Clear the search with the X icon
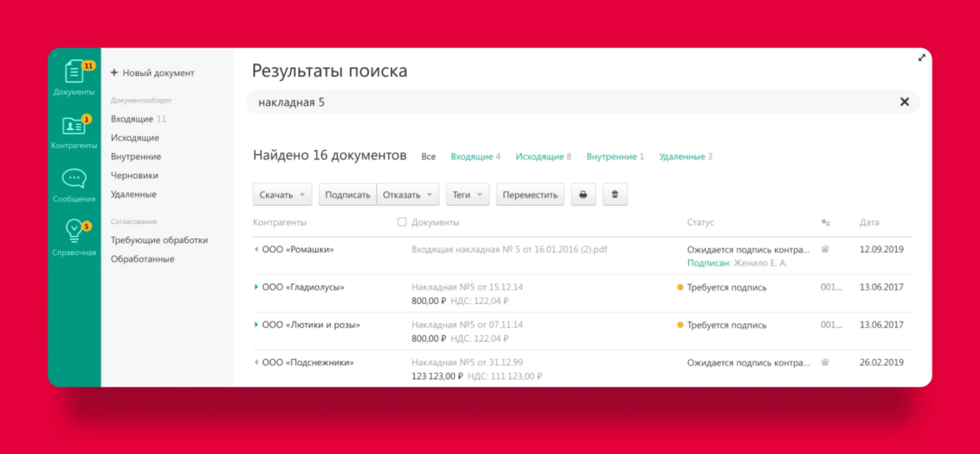The image size is (980, 454). click(904, 102)
